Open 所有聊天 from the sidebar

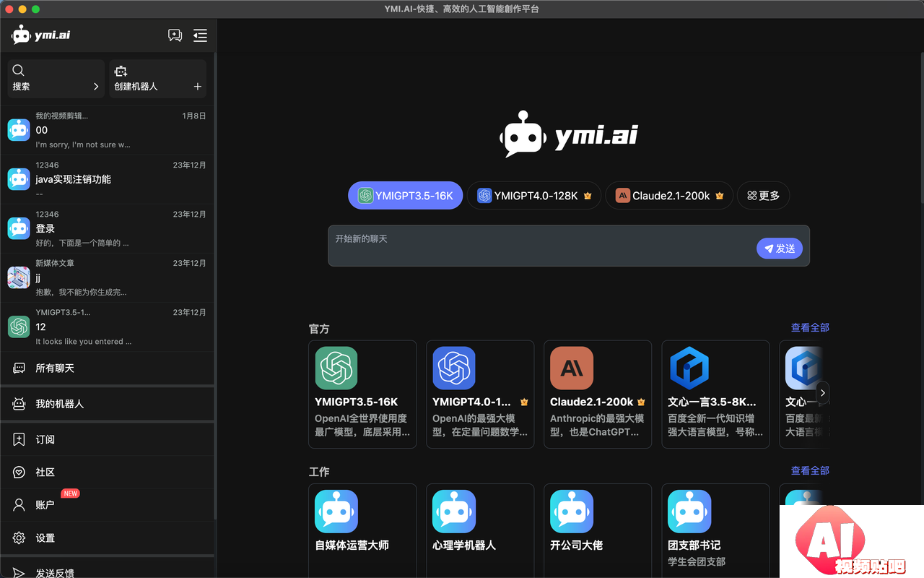tap(108, 368)
